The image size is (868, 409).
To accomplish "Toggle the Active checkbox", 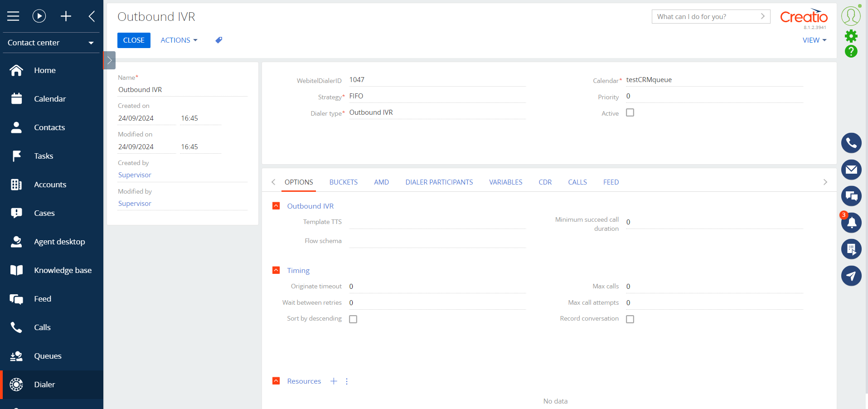I will coord(630,112).
